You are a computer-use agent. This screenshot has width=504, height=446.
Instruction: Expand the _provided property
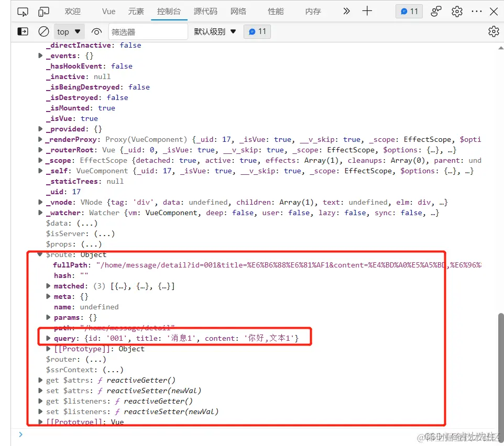click(x=40, y=129)
